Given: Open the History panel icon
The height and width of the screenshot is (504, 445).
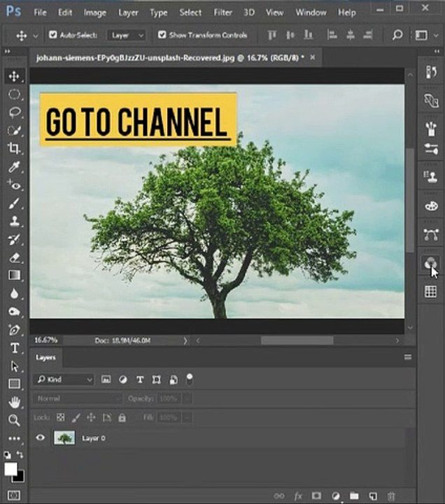Looking at the screenshot, I should (431, 71).
